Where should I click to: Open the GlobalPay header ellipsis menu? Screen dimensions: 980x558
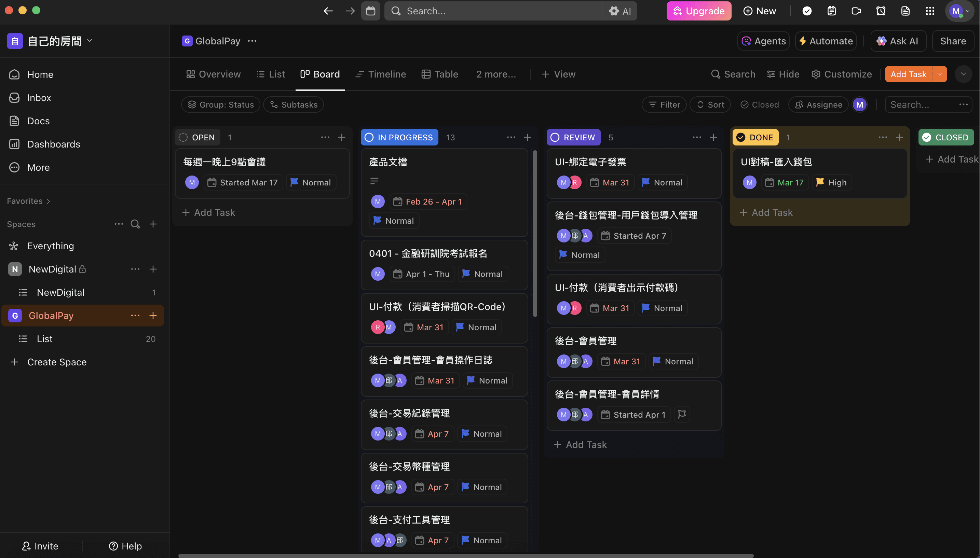tap(252, 41)
